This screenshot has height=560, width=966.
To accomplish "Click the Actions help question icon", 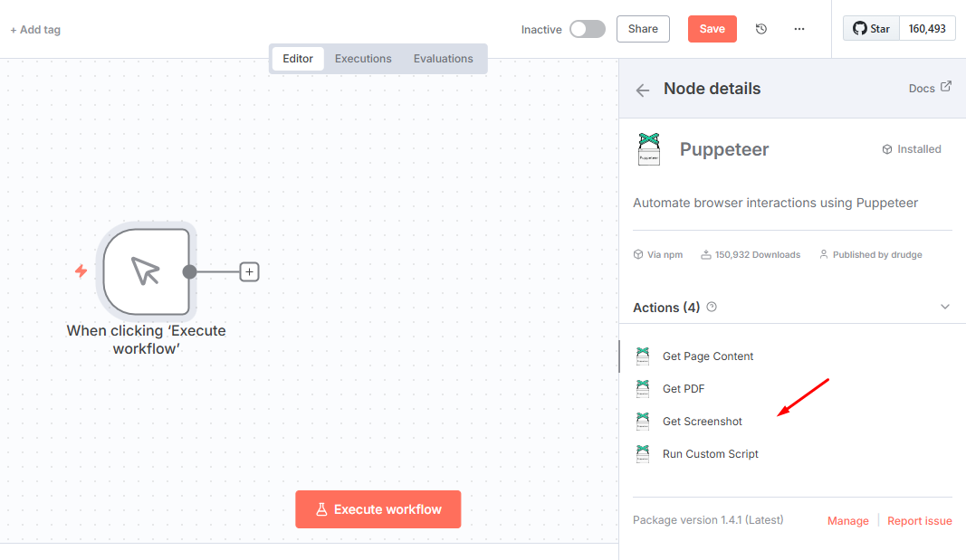I will tap(712, 308).
